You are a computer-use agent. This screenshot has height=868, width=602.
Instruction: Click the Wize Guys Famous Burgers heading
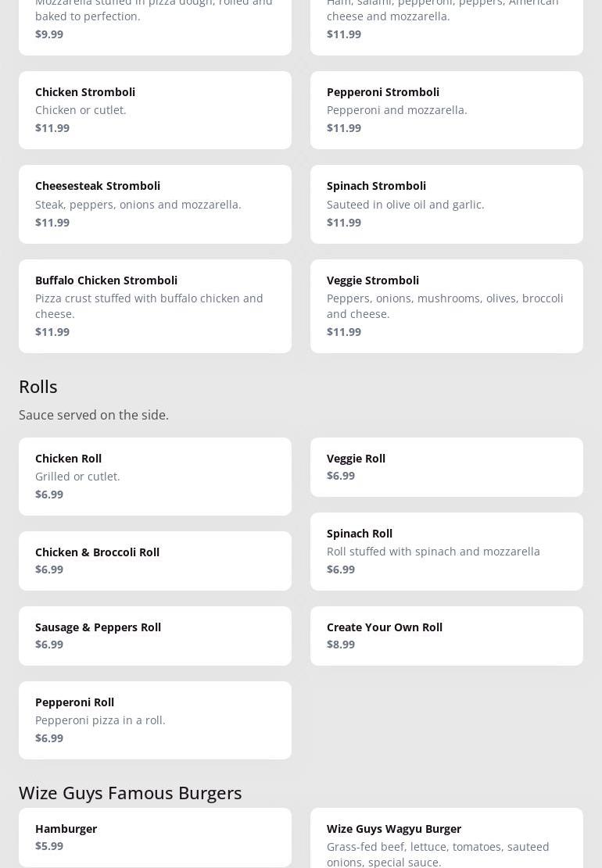131,793
